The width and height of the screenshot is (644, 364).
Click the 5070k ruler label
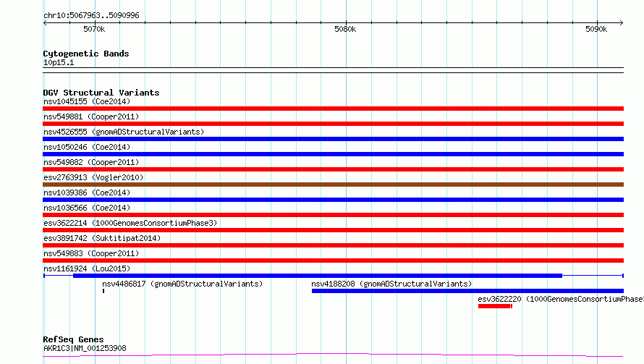tap(94, 29)
